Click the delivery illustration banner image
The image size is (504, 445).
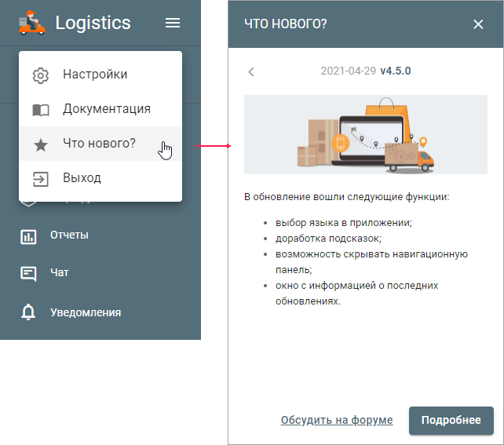(x=366, y=135)
